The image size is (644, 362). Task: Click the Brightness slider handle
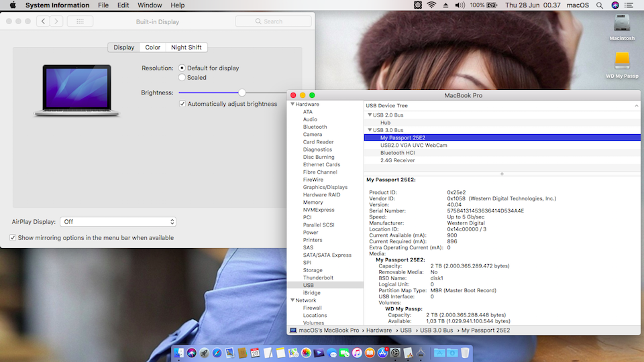click(242, 93)
